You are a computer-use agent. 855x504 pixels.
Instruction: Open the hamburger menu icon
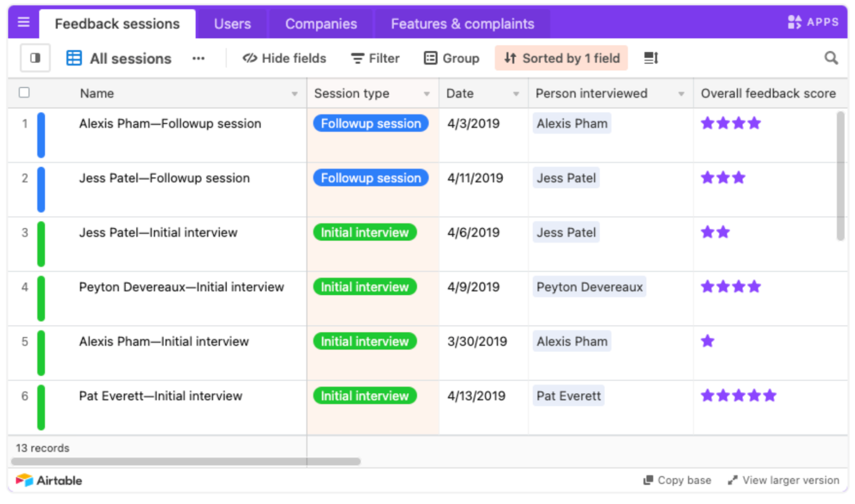[24, 22]
